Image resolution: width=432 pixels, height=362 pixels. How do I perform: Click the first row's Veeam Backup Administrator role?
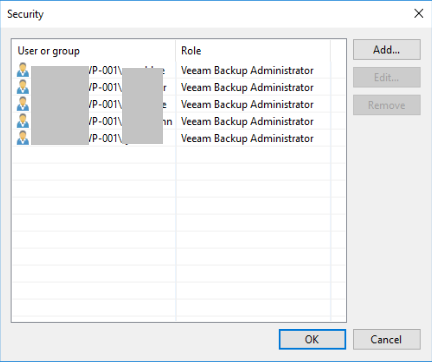(x=247, y=70)
